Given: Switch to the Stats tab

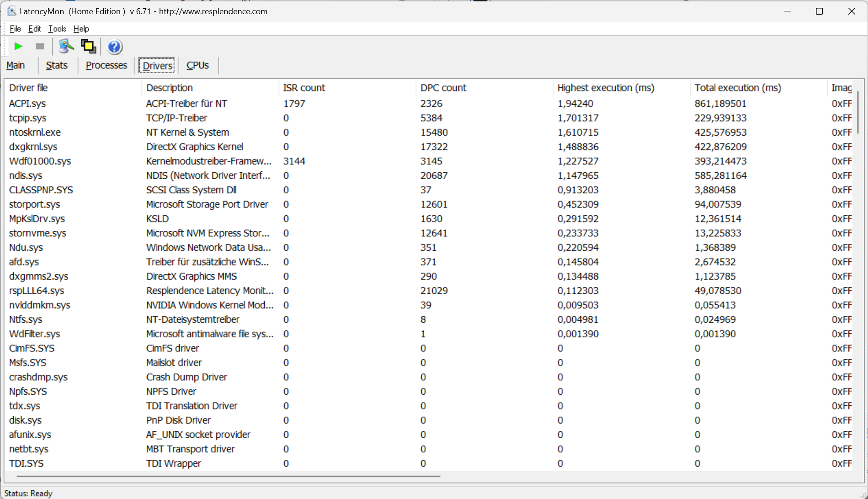Looking at the screenshot, I should click(x=57, y=65).
